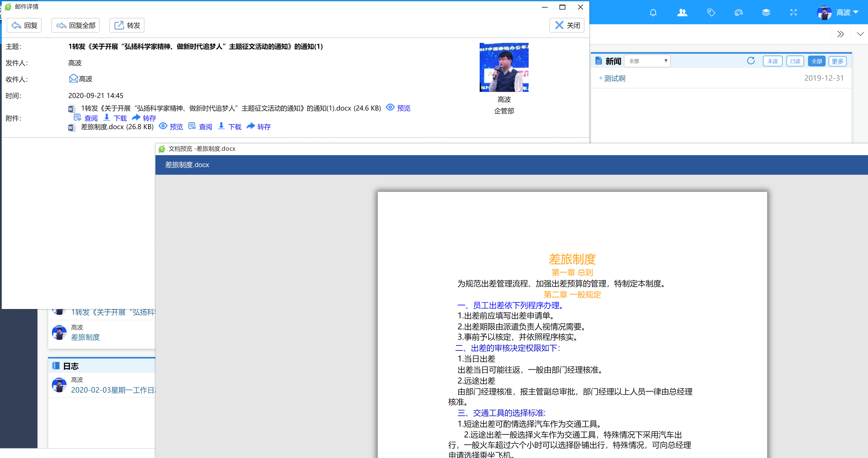This screenshot has width=868, height=458.
Task: Open the 更多 menu in news panel
Action: [838, 61]
